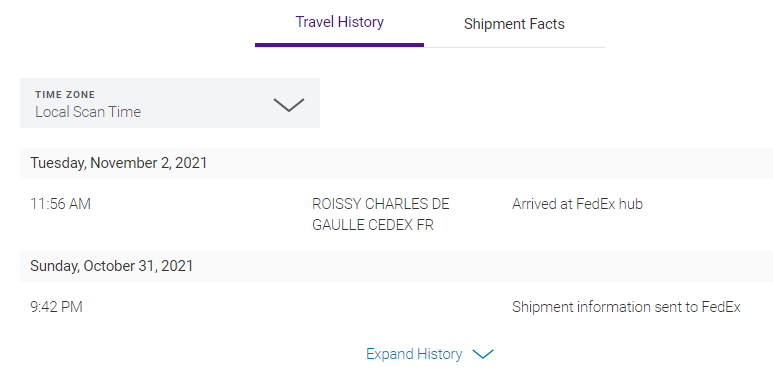Click the blue Expand History chevron
Image resolution: width=773 pixels, height=377 pixels.
tap(483, 354)
